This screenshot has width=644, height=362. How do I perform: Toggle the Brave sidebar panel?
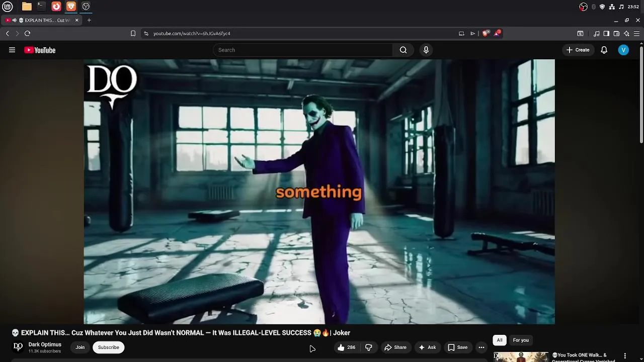tap(606, 33)
